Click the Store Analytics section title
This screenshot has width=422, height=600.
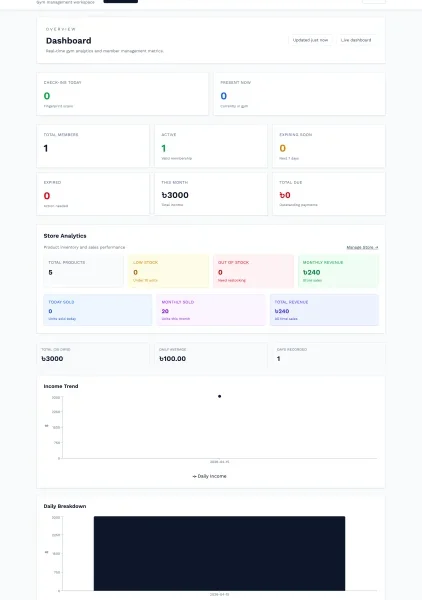point(65,236)
